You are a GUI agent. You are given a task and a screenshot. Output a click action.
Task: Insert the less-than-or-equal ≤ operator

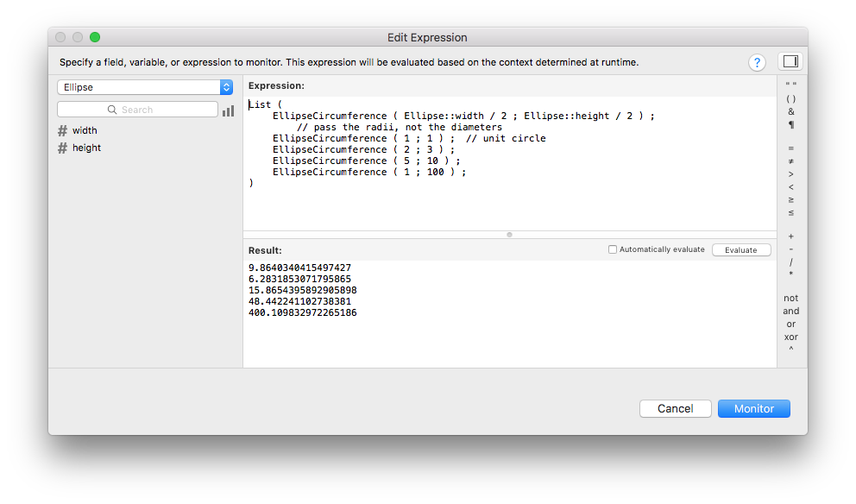(791, 212)
